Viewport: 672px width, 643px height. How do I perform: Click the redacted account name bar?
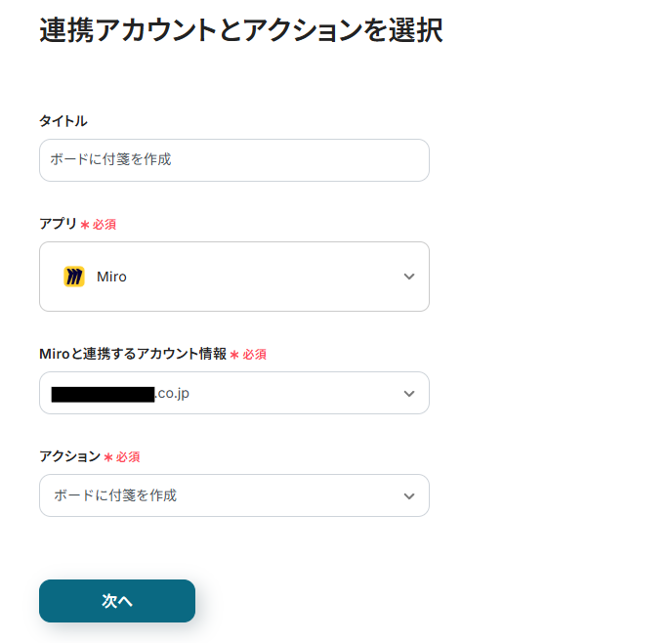(x=103, y=394)
